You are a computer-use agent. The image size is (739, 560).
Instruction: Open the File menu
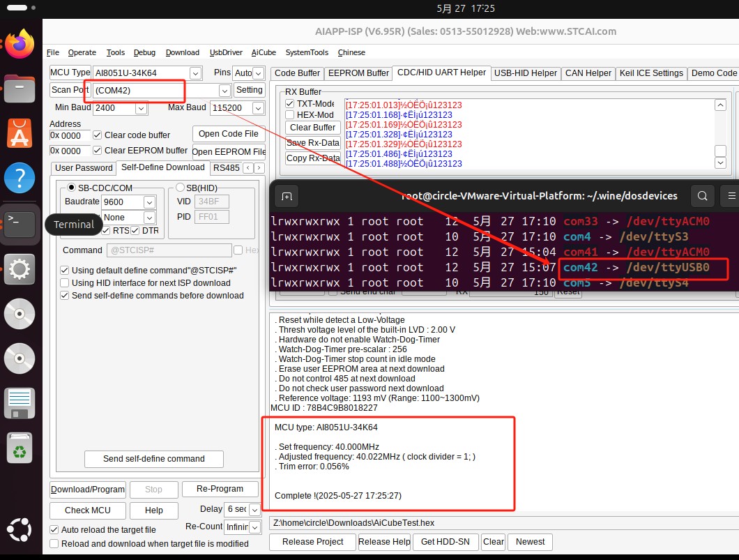pyautogui.click(x=53, y=52)
